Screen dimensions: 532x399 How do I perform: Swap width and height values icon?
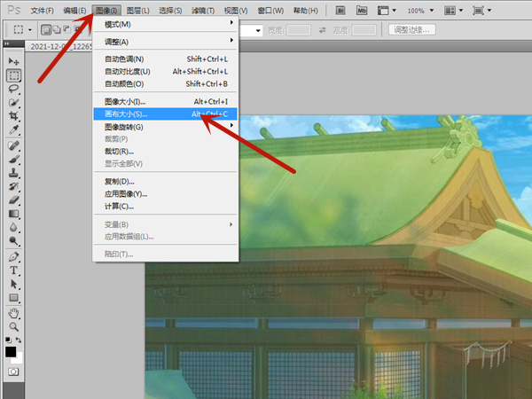pos(323,30)
